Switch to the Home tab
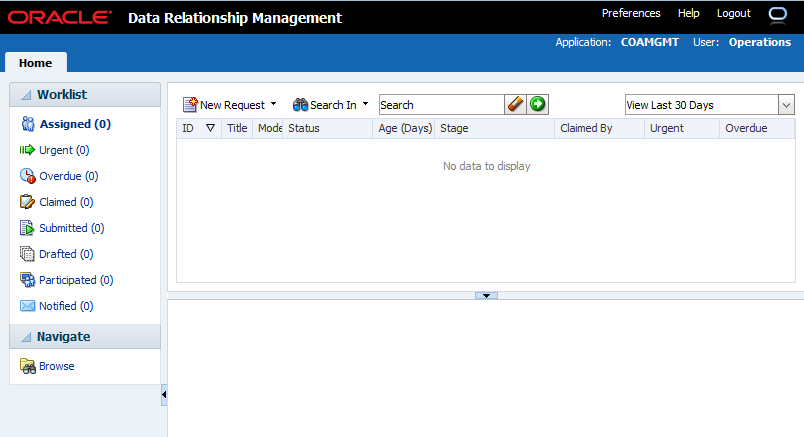804x437 pixels. pyautogui.click(x=35, y=63)
